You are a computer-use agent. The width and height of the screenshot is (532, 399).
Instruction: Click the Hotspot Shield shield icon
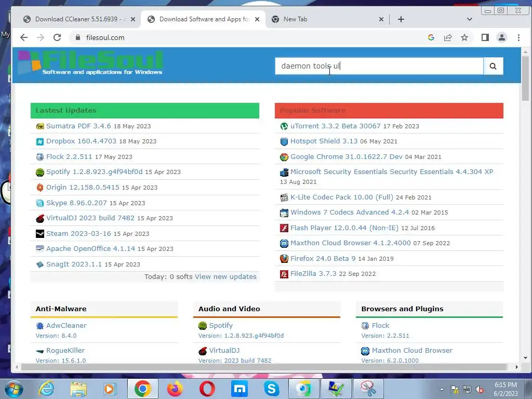pyautogui.click(x=284, y=141)
